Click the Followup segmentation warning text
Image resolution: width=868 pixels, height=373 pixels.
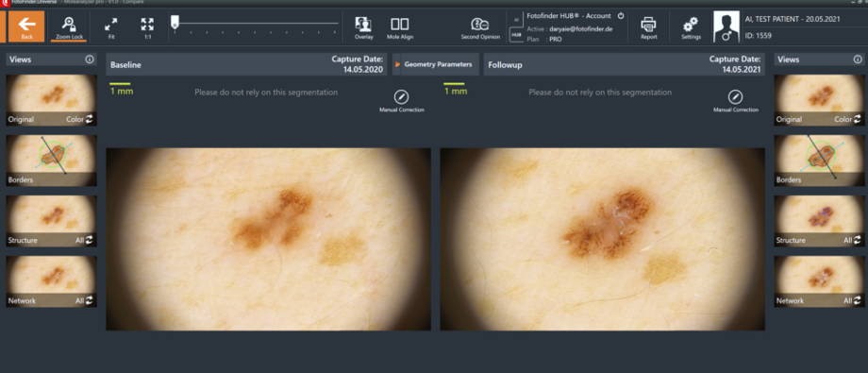click(x=600, y=93)
